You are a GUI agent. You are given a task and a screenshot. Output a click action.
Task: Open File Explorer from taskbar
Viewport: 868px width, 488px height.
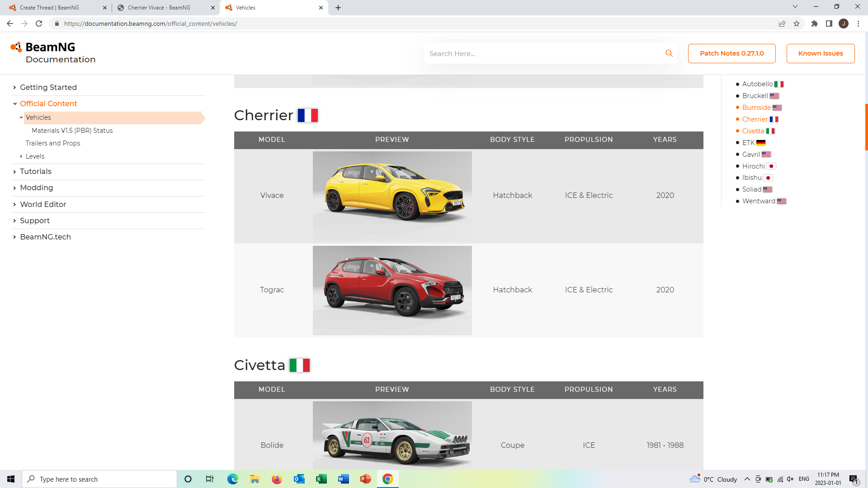click(x=255, y=479)
